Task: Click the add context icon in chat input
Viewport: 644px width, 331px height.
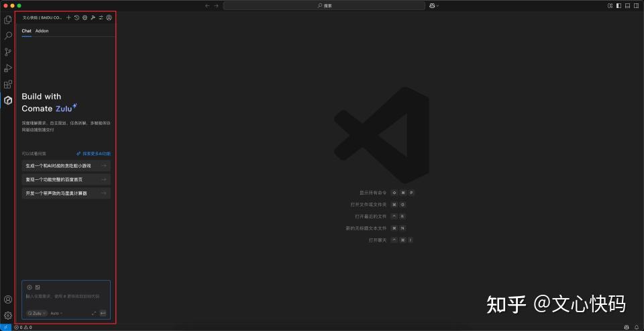Action: click(30, 287)
